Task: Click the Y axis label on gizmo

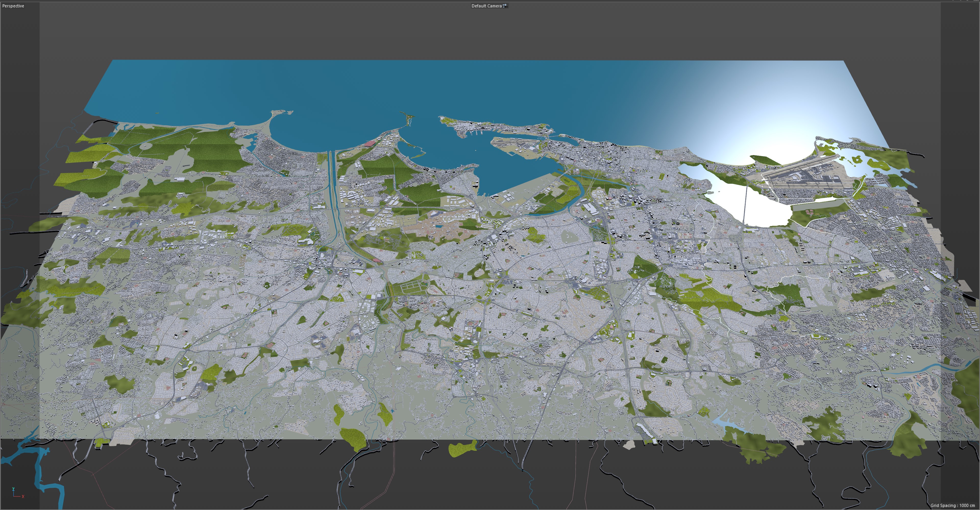Action: click(13, 489)
